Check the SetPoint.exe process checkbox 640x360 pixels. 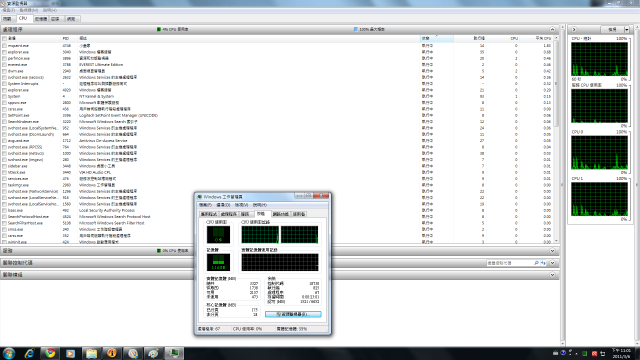tap(4, 116)
